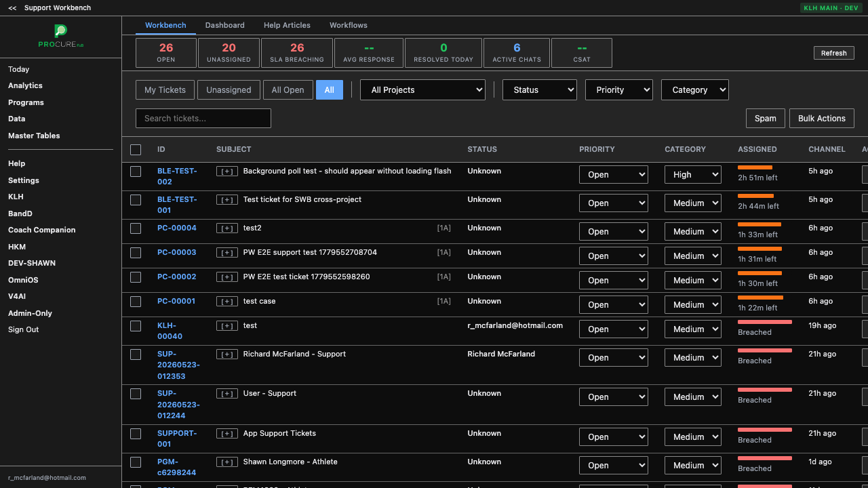Screen dimensions: 868x488
Task: Open Bulk Actions
Action: pyautogui.click(x=822, y=119)
